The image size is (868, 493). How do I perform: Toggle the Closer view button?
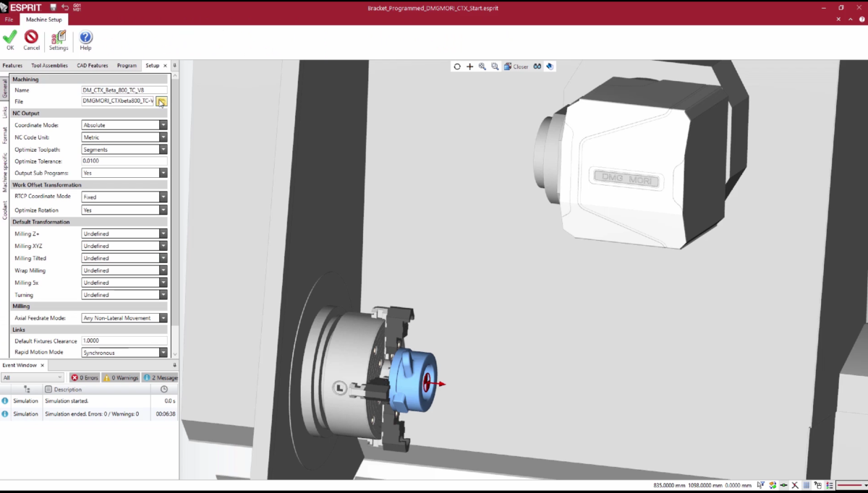pyautogui.click(x=516, y=67)
